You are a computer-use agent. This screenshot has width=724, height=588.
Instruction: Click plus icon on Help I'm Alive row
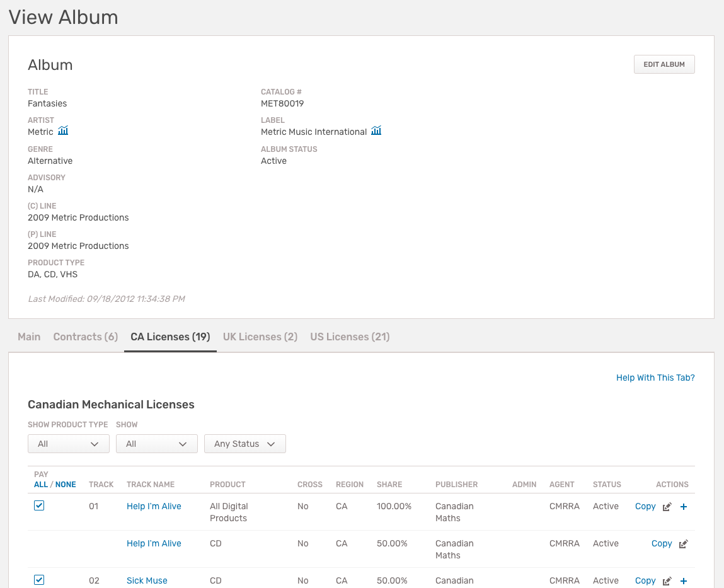click(684, 507)
